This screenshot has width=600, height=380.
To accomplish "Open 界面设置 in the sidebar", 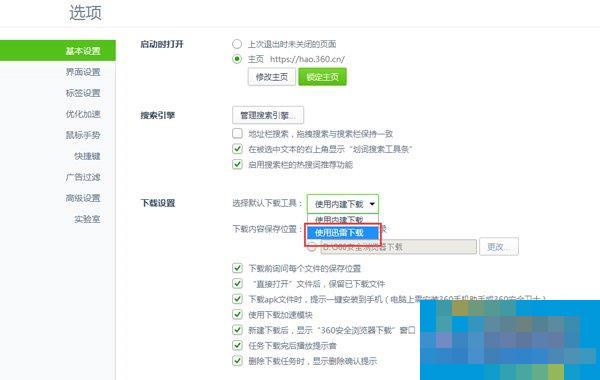I will point(83,72).
